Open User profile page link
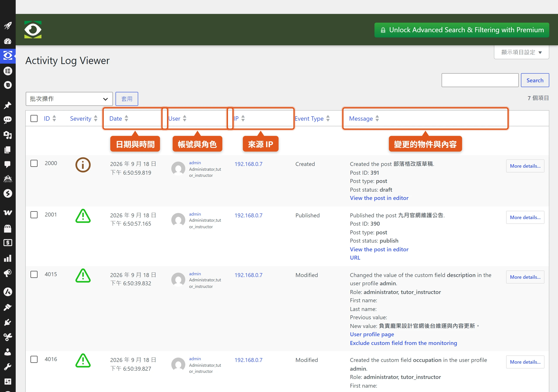 (372, 335)
